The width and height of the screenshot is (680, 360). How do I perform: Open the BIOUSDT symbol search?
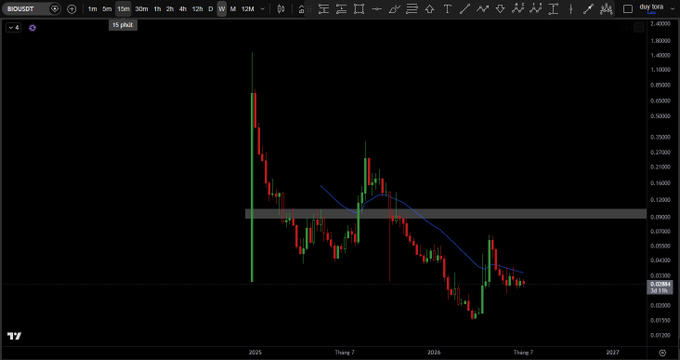[27, 9]
